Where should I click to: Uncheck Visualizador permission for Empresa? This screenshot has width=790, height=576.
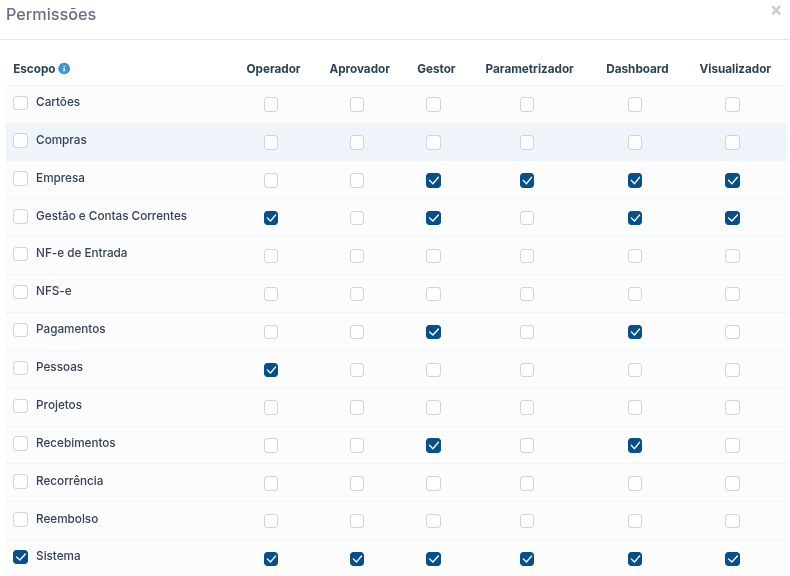[x=733, y=180]
